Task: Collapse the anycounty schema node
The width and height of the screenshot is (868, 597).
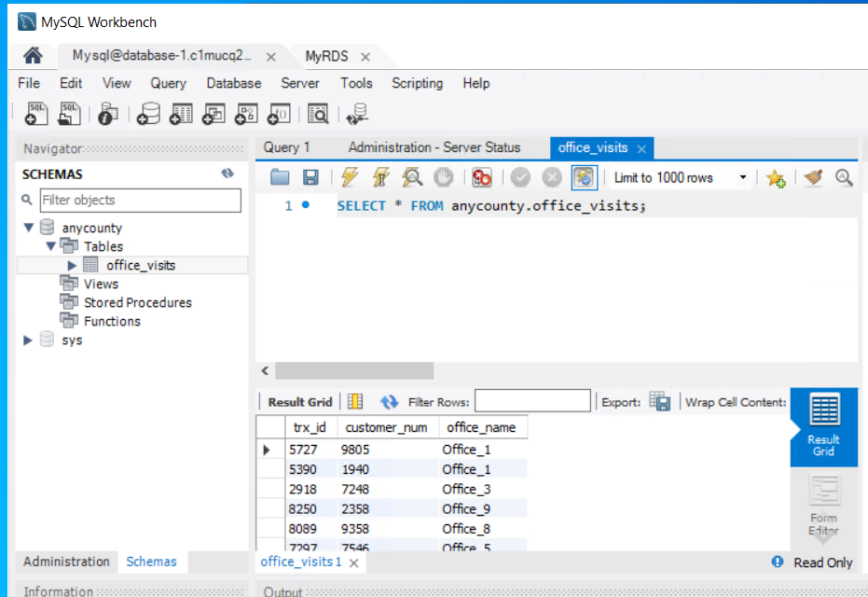Action: click(x=29, y=227)
